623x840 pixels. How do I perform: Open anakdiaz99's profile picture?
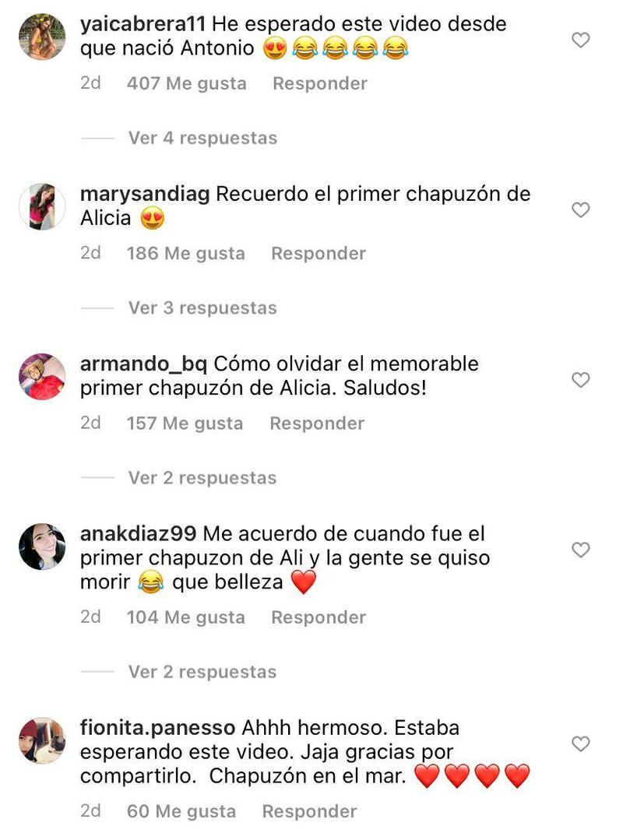[x=42, y=547]
